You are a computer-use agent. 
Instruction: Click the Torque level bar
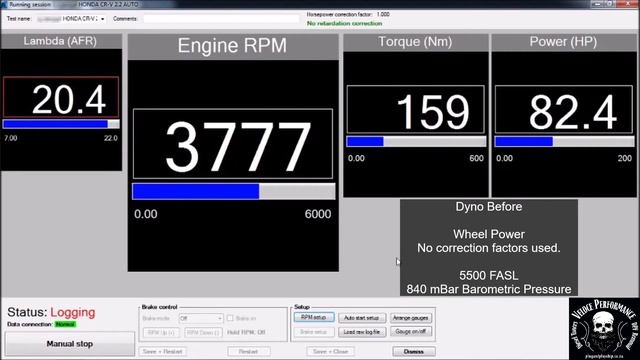pos(416,142)
